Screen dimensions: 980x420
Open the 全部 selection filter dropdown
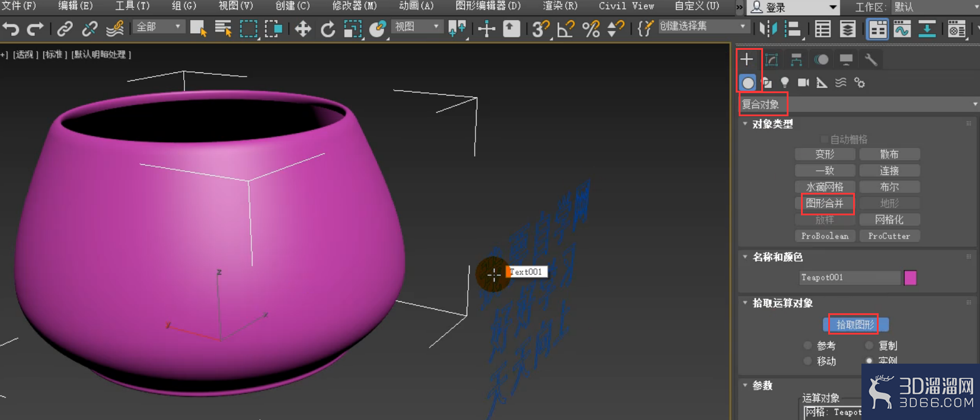(159, 27)
